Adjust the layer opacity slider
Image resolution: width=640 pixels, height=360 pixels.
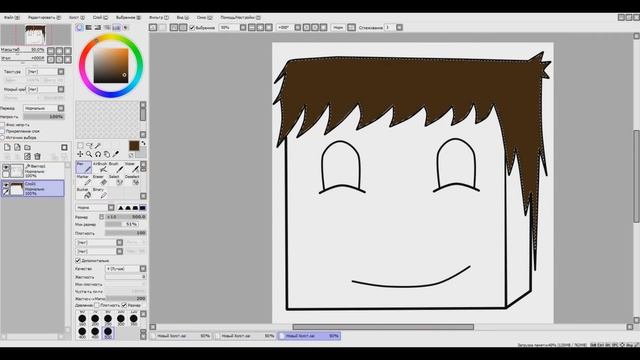tap(44, 117)
